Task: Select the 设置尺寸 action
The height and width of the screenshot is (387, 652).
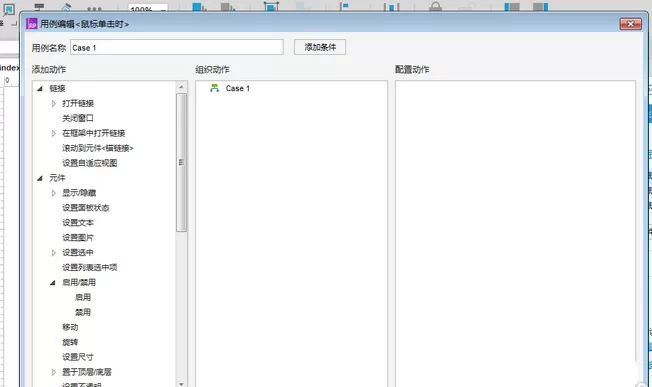Action: click(x=78, y=357)
